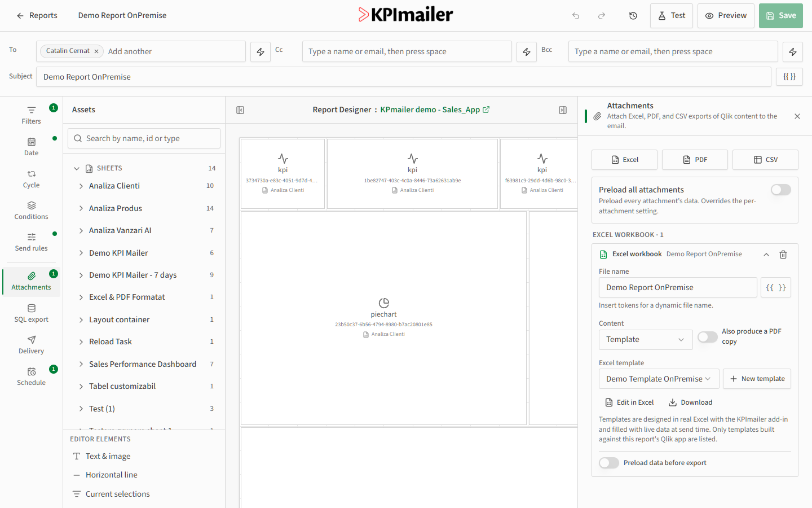Open the Cycle sidebar section
Screen dimensions: 812x508
click(x=32, y=178)
